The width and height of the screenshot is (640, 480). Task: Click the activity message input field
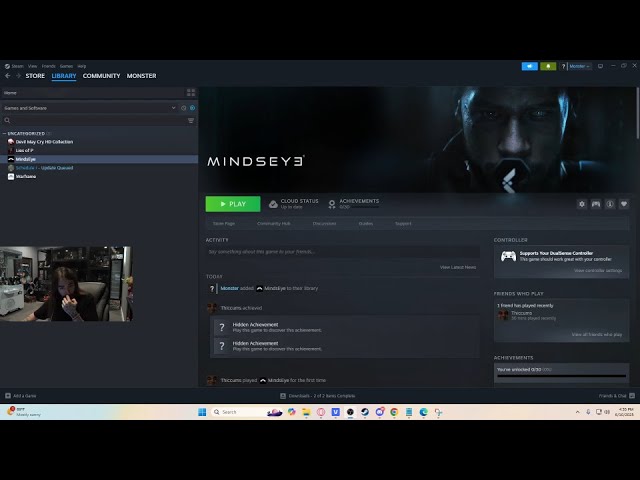pyautogui.click(x=342, y=252)
